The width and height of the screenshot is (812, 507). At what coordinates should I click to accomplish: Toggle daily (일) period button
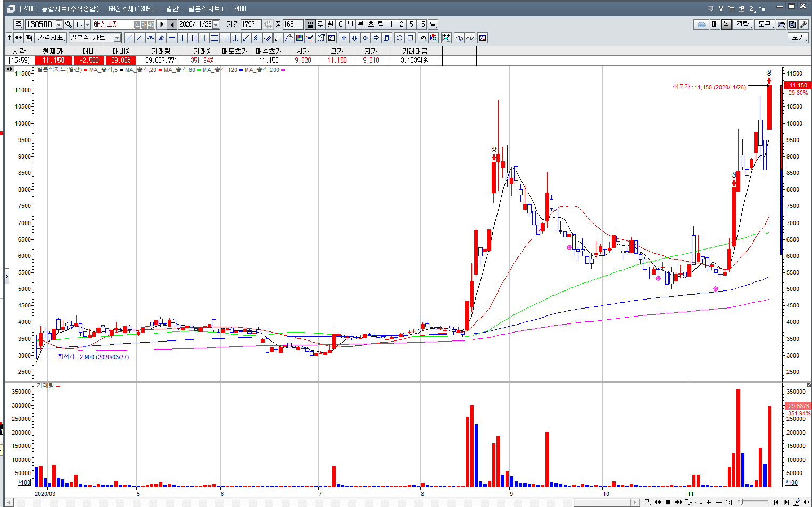(x=310, y=24)
